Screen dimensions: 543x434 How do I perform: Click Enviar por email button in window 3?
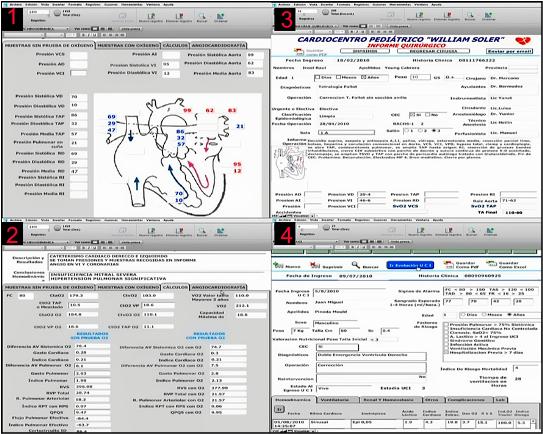(x=509, y=51)
